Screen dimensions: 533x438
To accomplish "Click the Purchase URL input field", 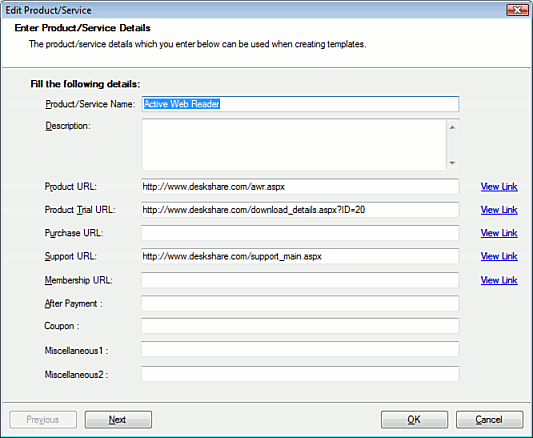I will tap(300, 233).
